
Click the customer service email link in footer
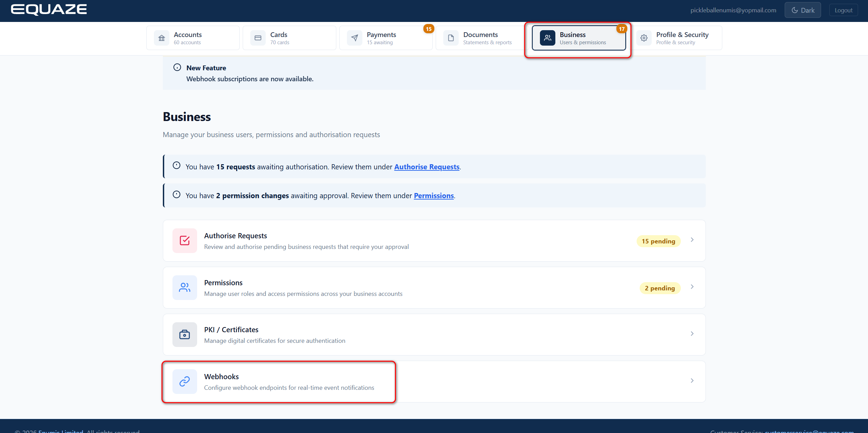[x=809, y=431]
